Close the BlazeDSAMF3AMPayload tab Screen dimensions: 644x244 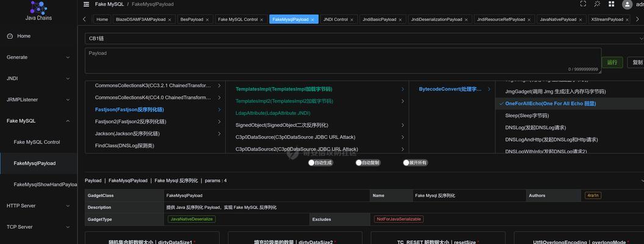click(170, 20)
